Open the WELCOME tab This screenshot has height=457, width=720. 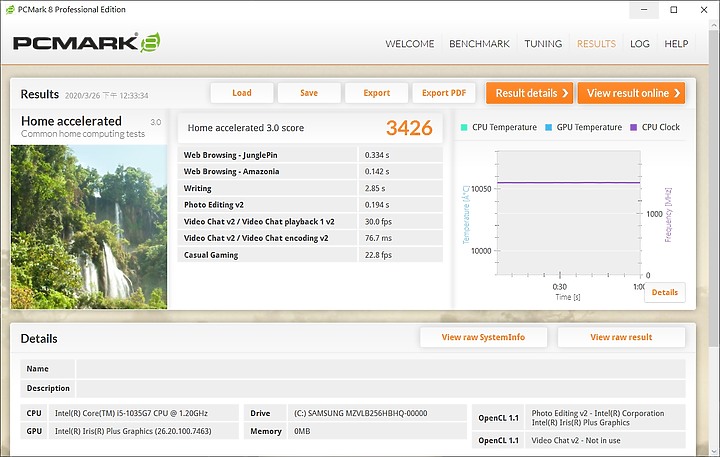(410, 44)
